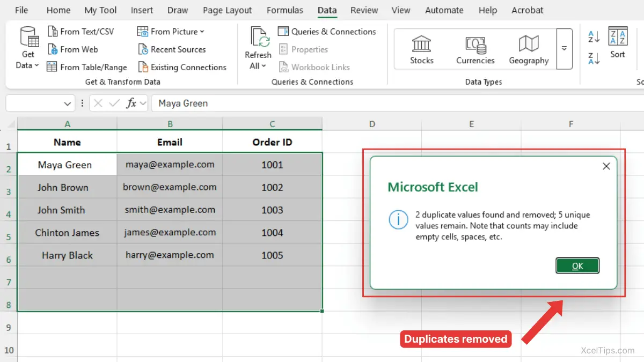Screen dimensions: 644x362
Task: Select the cell containing Harry Black
Action: (x=67, y=255)
